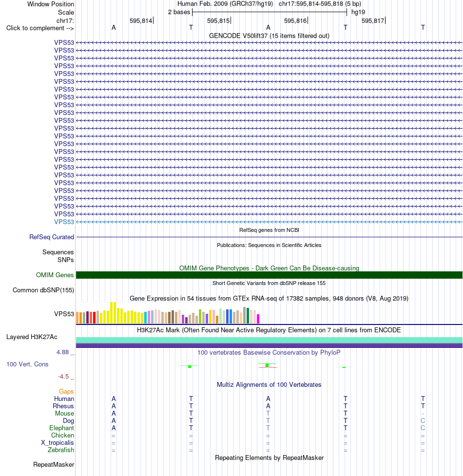Click the '2 bases' scale bar text

coord(179,12)
